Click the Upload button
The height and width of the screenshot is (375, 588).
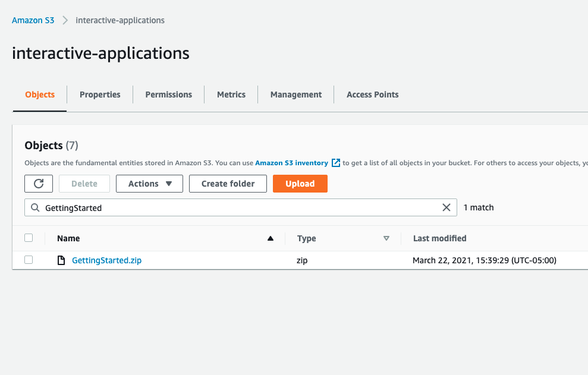coord(300,184)
